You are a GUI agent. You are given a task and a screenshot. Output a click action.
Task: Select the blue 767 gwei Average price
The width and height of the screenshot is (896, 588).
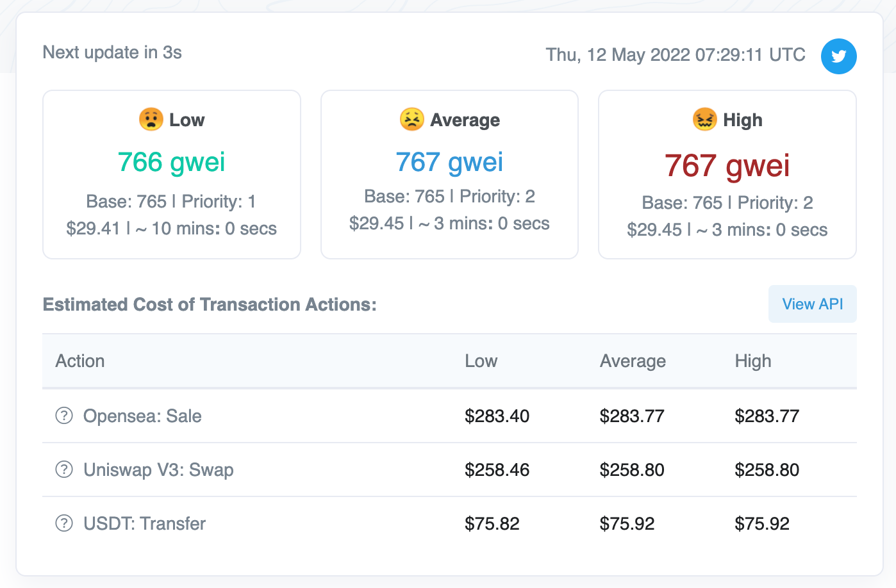point(449,162)
